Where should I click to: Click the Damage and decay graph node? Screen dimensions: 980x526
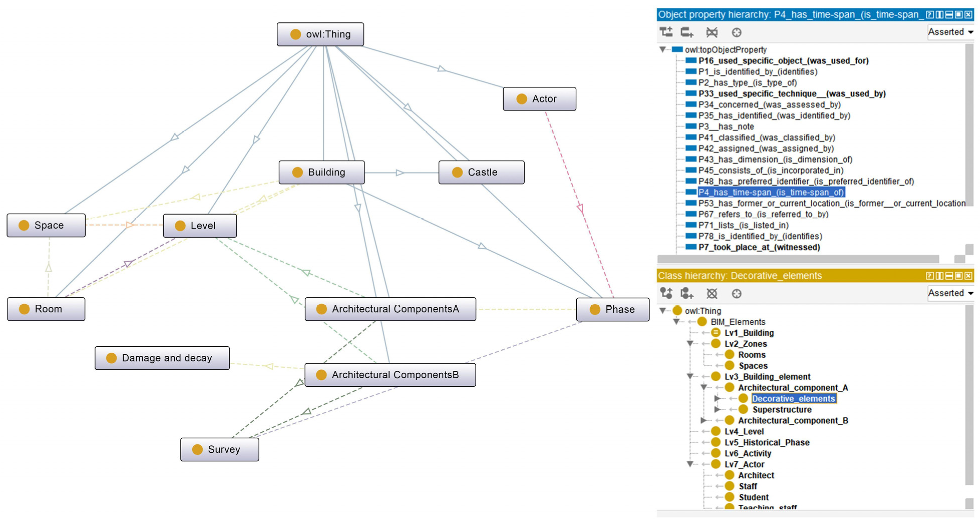coord(162,358)
